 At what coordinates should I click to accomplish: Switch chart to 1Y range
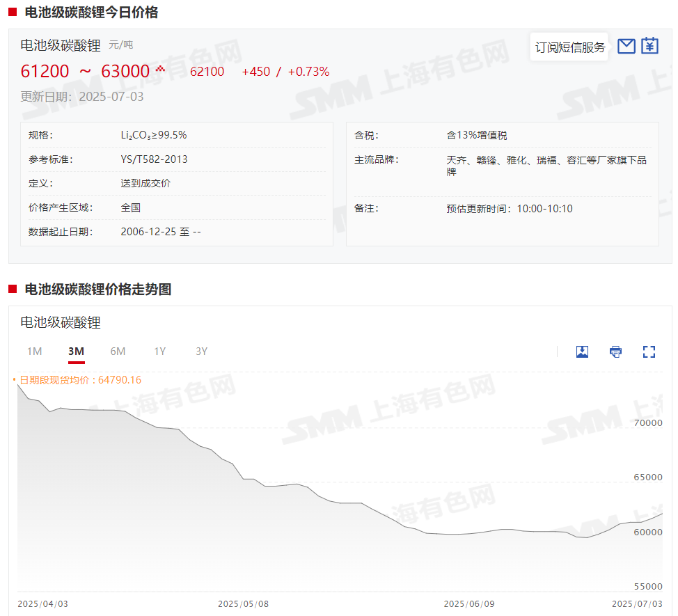click(x=160, y=352)
